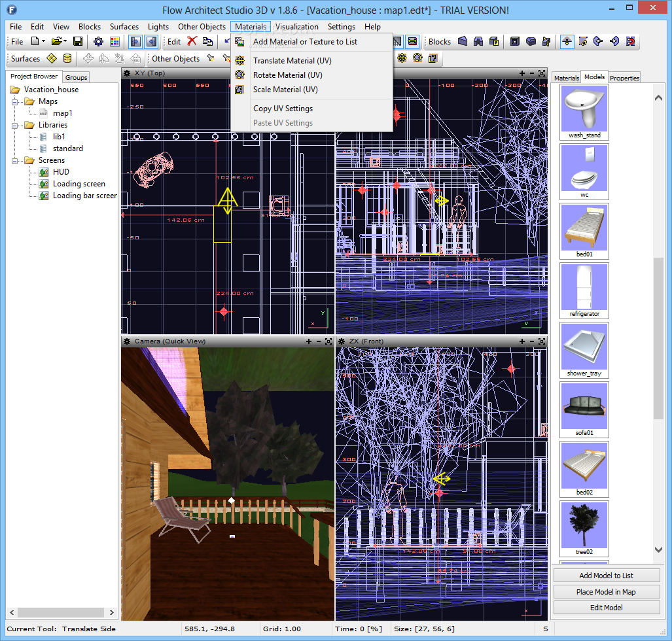Click the toolbar Scale Material icon
672x641 pixels.
pos(433,58)
